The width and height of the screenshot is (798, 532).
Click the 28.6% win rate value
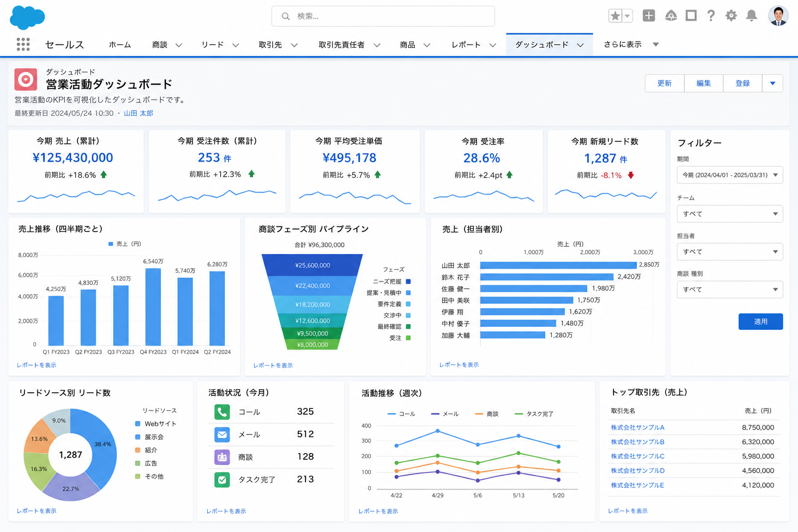pos(482,158)
